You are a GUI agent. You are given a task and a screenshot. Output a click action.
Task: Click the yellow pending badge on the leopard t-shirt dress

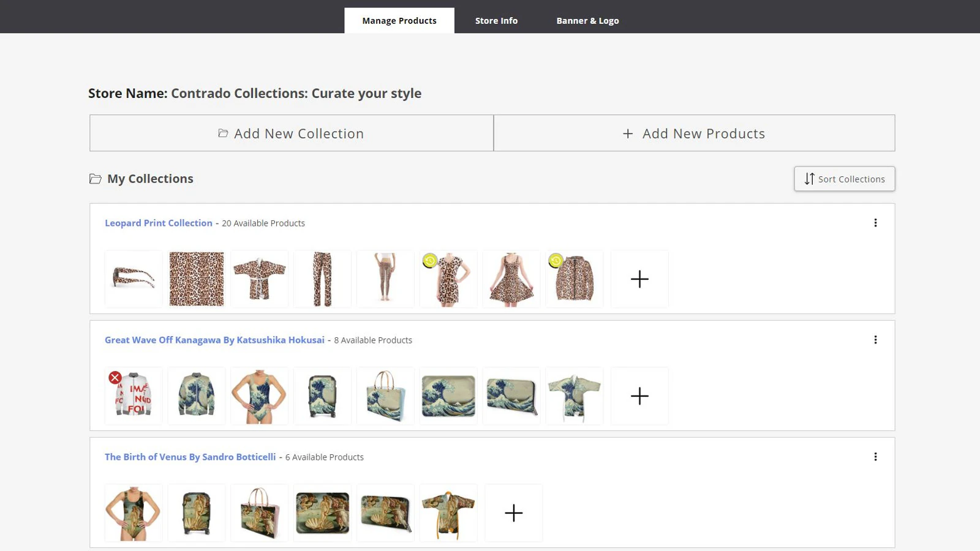[430, 261]
